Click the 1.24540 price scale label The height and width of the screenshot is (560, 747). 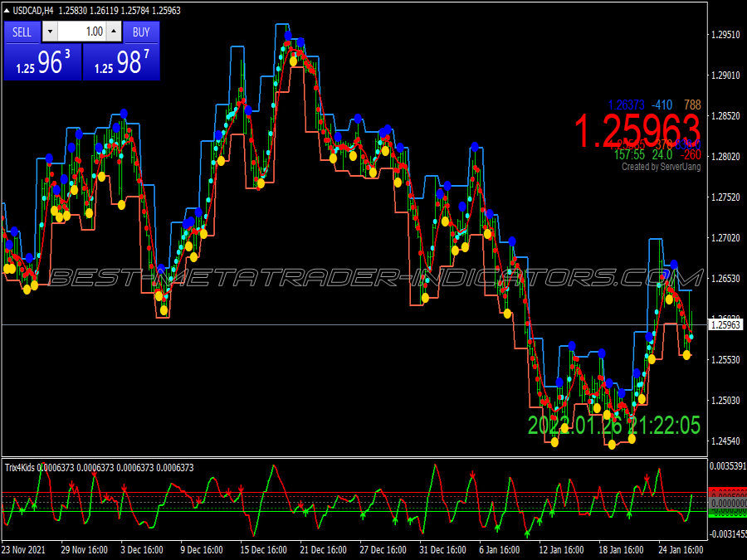(725, 441)
